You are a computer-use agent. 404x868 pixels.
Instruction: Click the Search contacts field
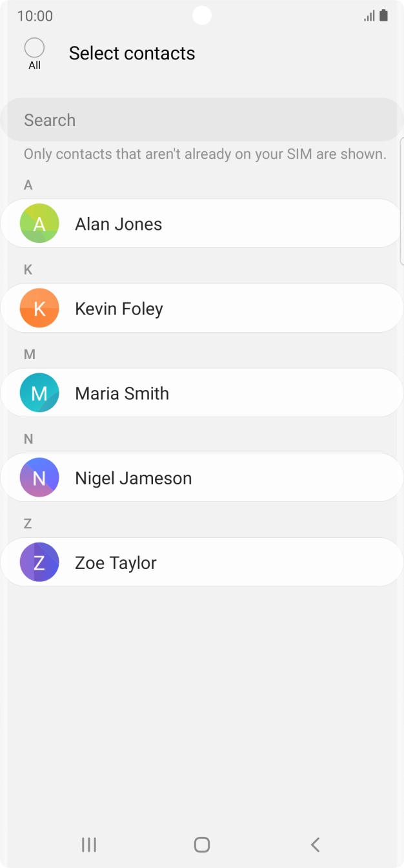[201, 120]
